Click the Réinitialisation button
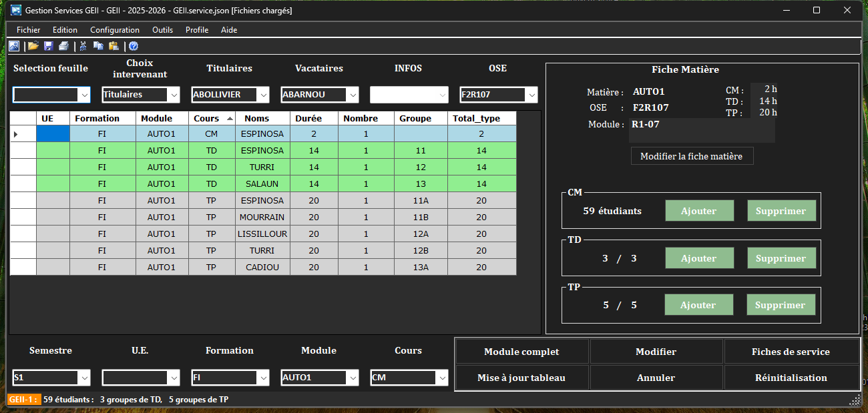The image size is (868, 413). [x=791, y=378]
